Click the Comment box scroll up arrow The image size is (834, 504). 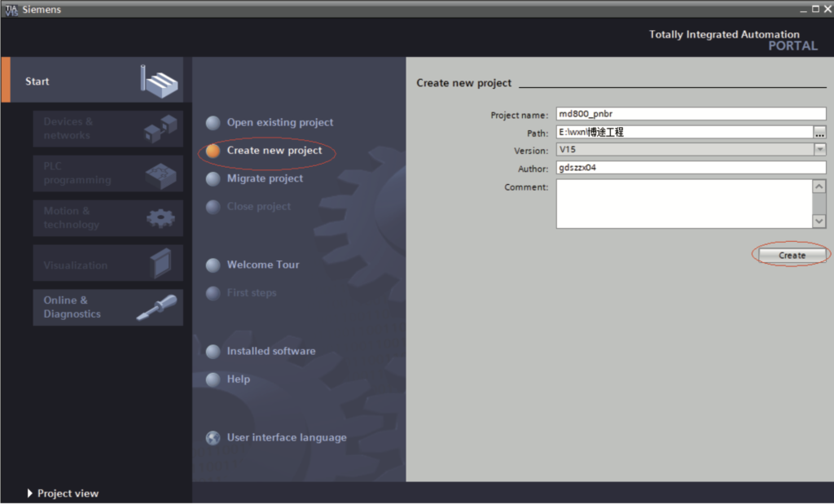click(819, 186)
